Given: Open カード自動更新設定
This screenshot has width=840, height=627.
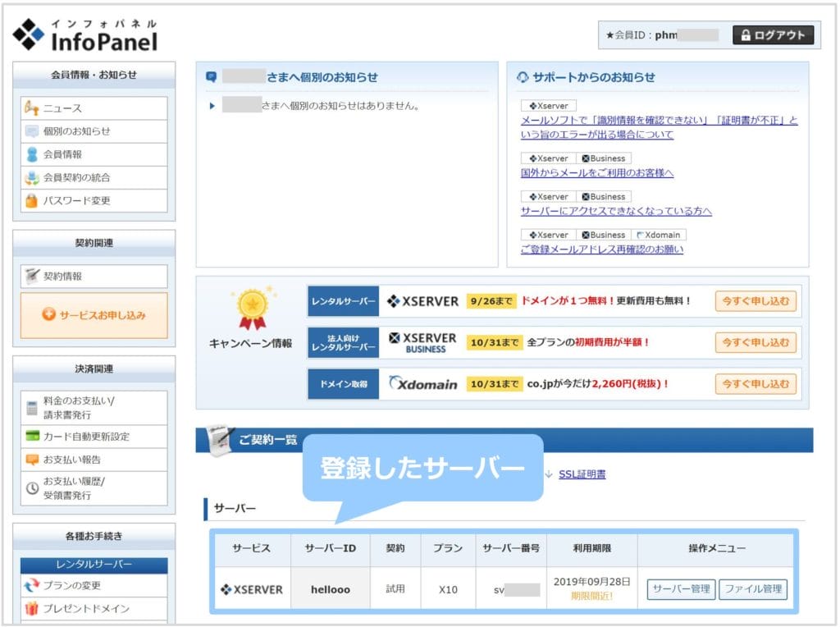Looking at the screenshot, I should pos(94,437).
